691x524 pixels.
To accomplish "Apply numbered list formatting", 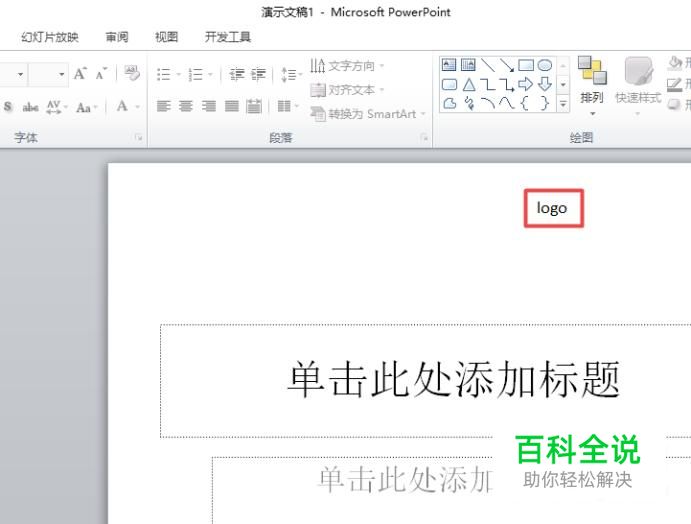I will [x=195, y=74].
